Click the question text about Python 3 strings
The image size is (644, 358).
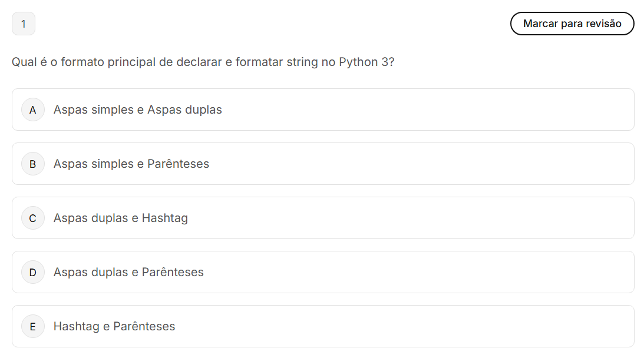(x=203, y=62)
